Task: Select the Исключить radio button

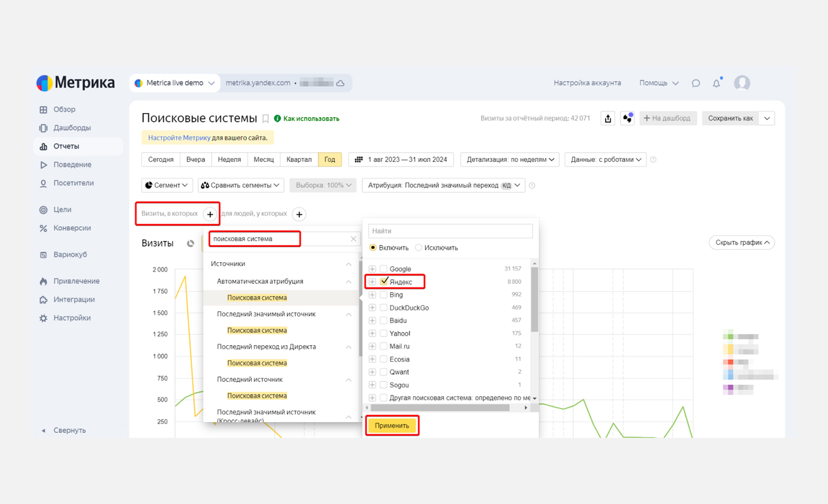Action: (419, 248)
